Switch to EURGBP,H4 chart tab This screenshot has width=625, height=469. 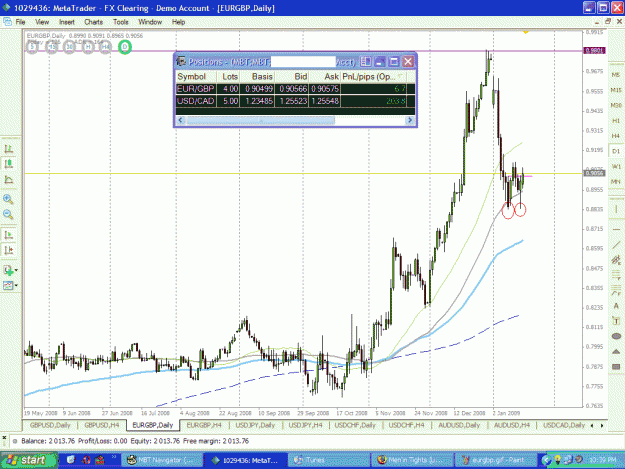point(204,425)
